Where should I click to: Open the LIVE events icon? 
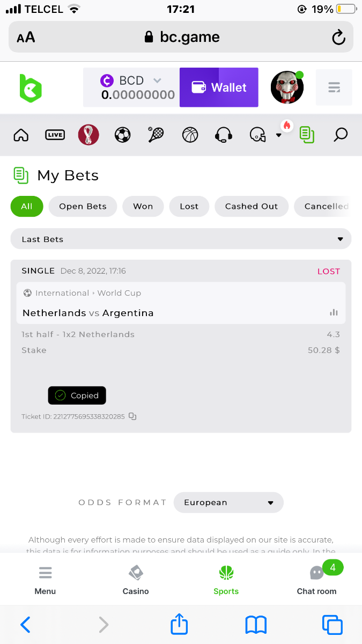[55, 135]
